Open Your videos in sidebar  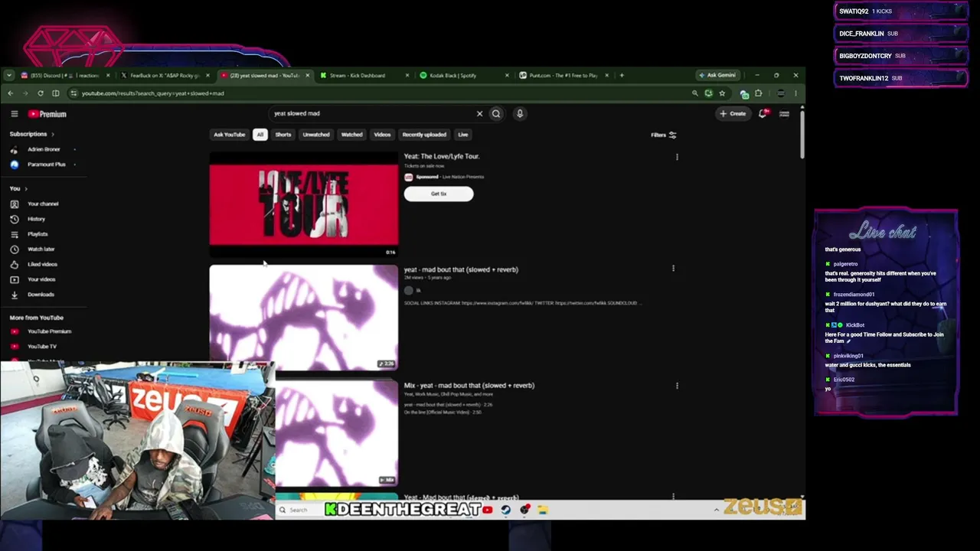click(x=43, y=279)
